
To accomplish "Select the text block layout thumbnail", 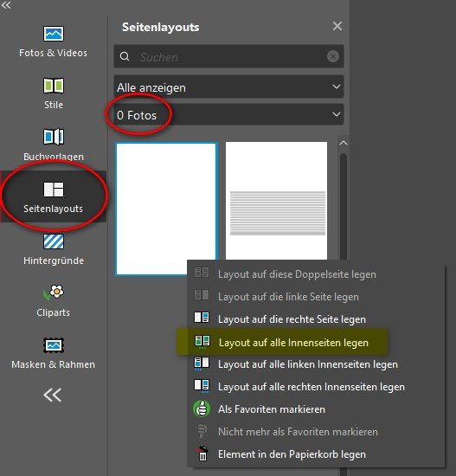I will click(x=277, y=201).
